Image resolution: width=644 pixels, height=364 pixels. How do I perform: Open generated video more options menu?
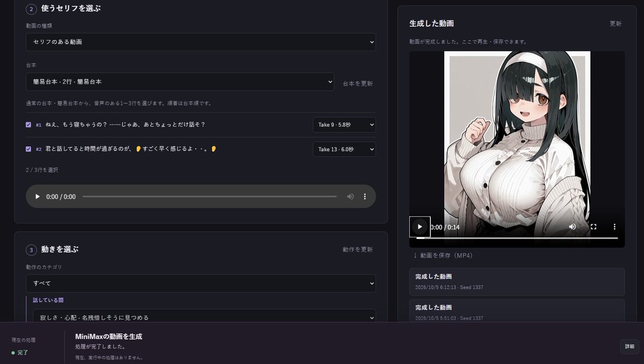tap(614, 227)
